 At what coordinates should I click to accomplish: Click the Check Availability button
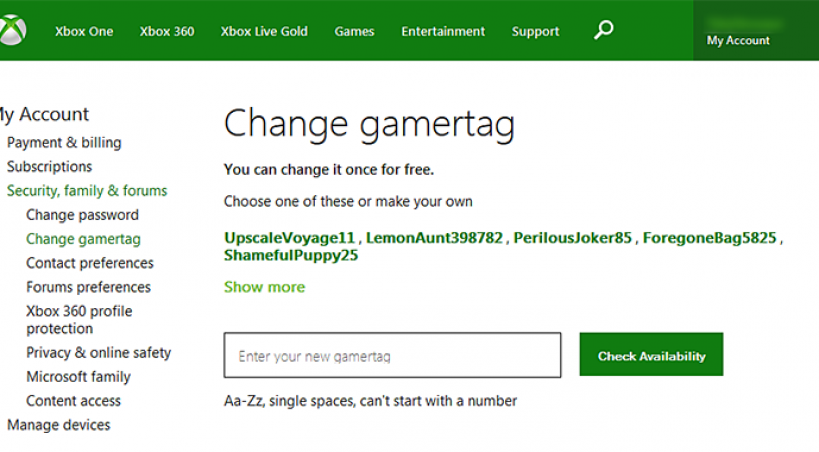point(651,356)
